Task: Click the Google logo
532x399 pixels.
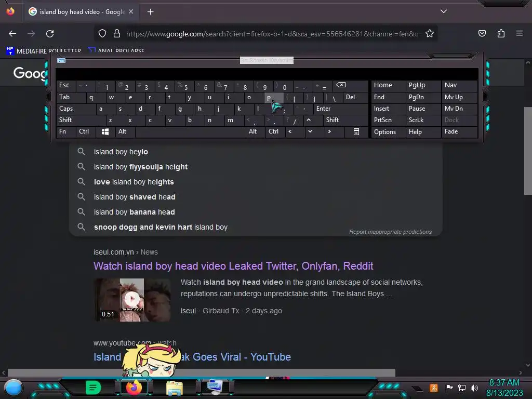Action: 30,73
